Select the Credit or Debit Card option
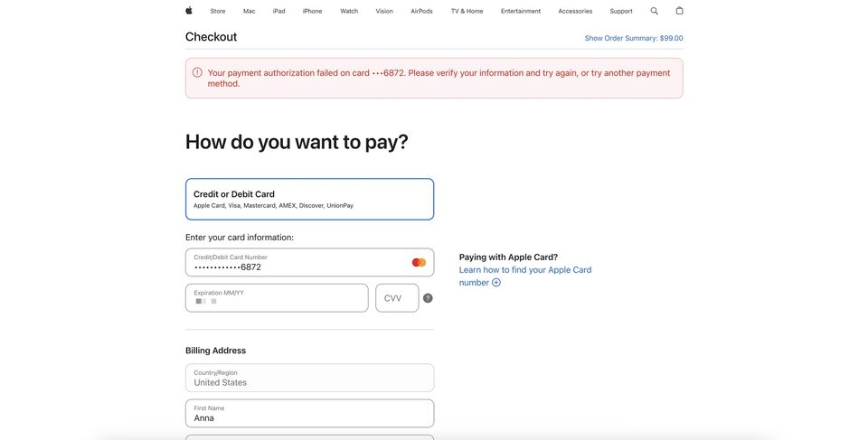868x440 pixels. pyautogui.click(x=309, y=200)
